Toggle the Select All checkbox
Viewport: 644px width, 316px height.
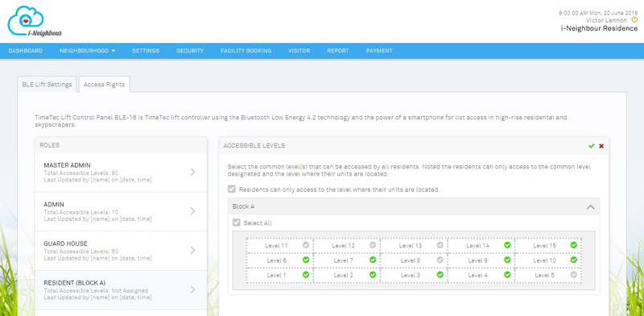[236, 222]
